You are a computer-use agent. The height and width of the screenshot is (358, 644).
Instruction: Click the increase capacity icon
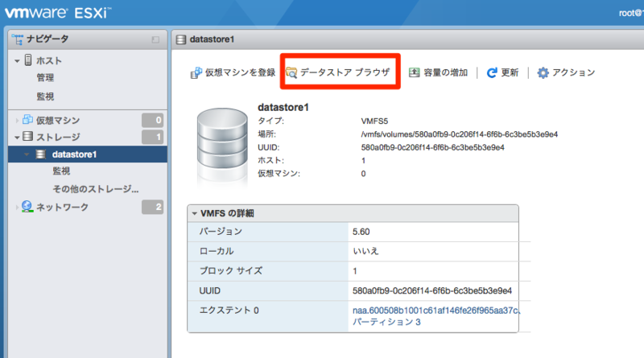pyautogui.click(x=414, y=72)
